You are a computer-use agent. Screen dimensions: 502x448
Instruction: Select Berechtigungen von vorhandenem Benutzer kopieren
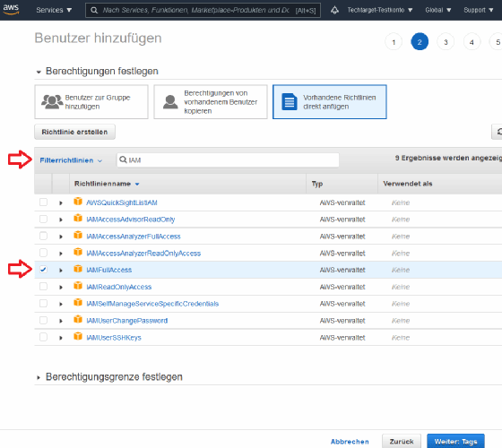click(x=211, y=102)
